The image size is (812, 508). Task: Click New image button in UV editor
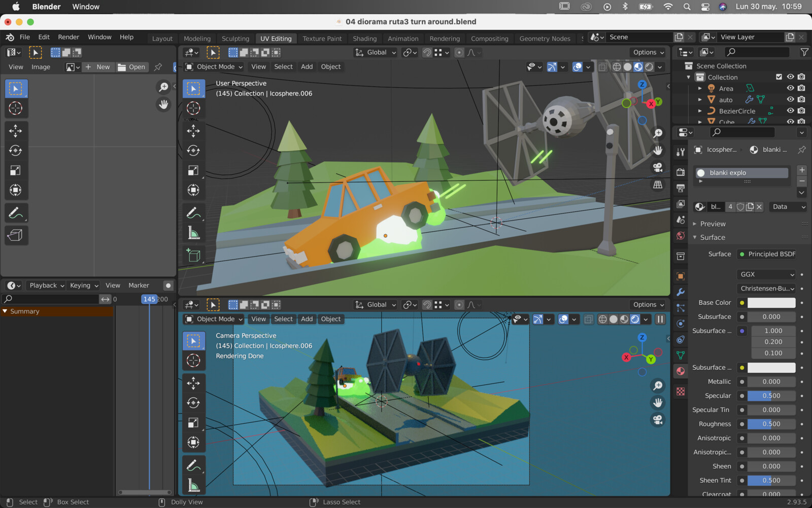[98, 67]
